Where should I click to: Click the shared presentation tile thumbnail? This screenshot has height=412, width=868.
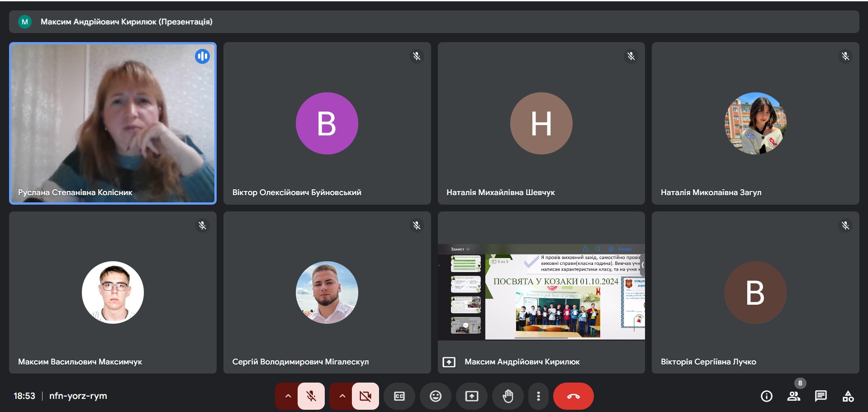(541, 292)
